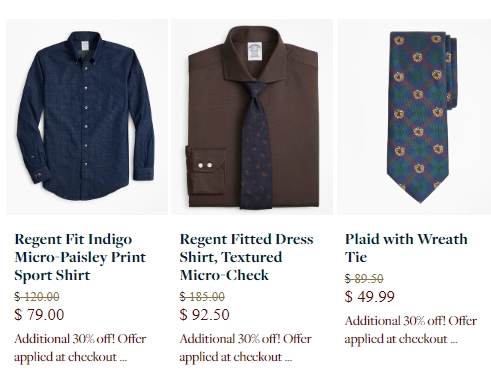Click the $79.00 sale price

39,315
